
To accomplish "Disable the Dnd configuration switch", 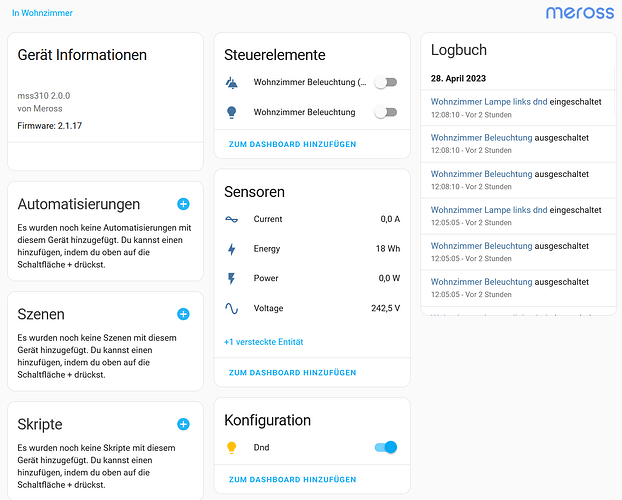I will (x=386, y=447).
